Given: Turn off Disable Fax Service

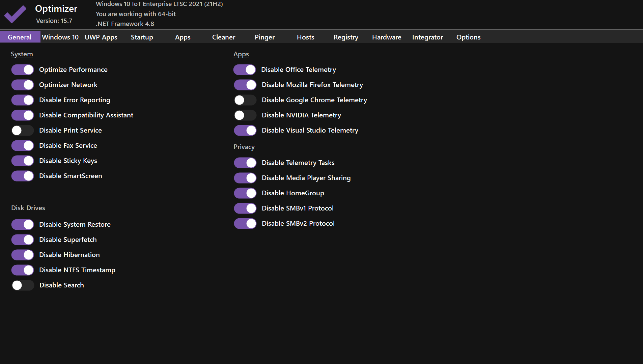Looking at the screenshot, I should click(x=22, y=145).
